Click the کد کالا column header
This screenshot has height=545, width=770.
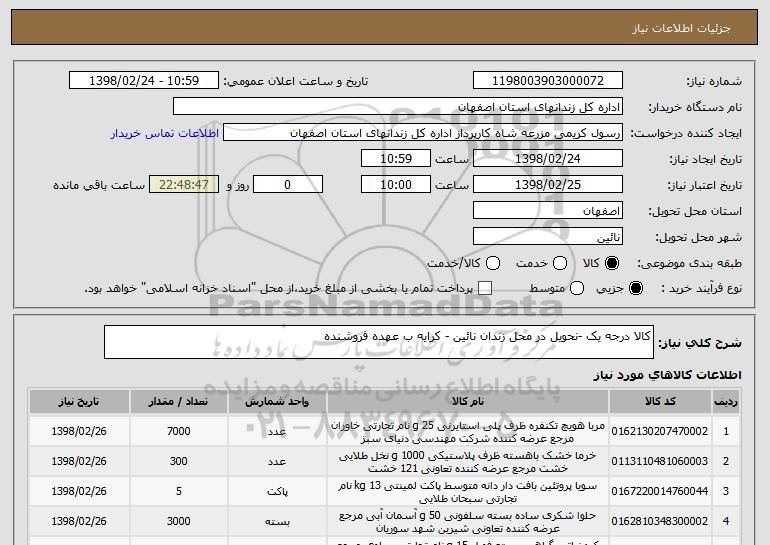tap(660, 402)
